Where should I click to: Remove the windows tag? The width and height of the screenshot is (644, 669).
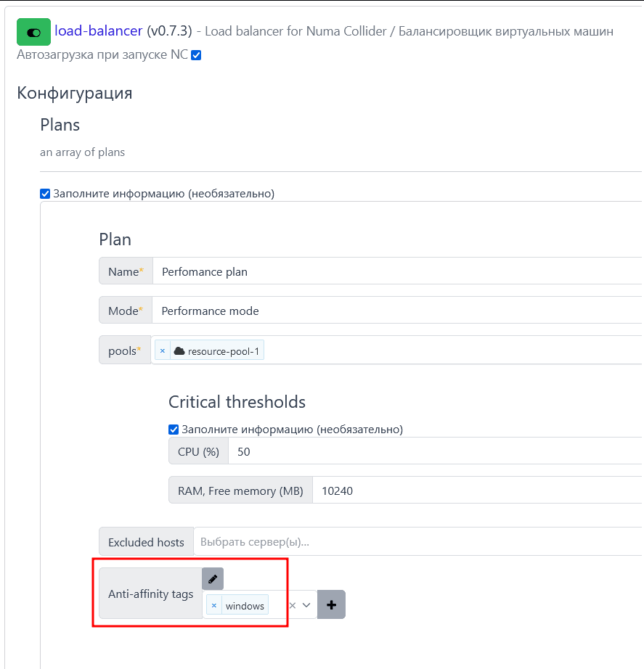(214, 605)
